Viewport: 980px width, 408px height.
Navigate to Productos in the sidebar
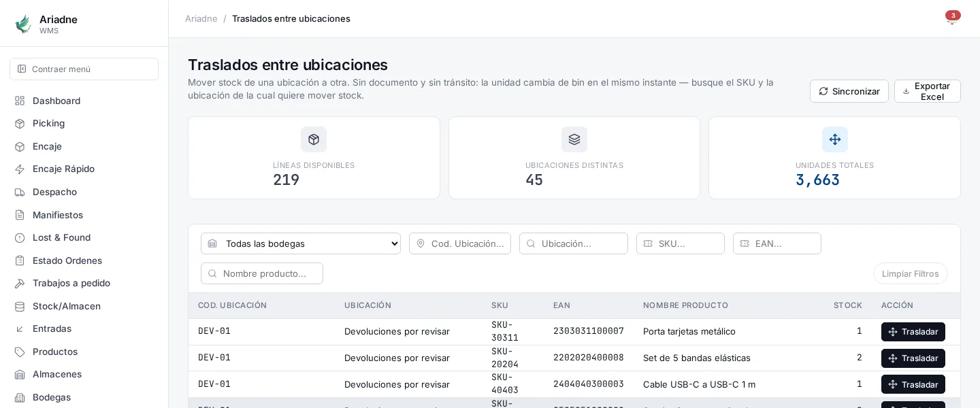[84, 352]
